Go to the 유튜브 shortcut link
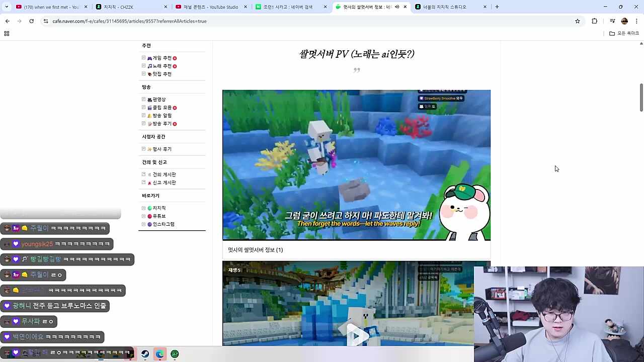This screenshot has width=644, height=362. point(159,216)
